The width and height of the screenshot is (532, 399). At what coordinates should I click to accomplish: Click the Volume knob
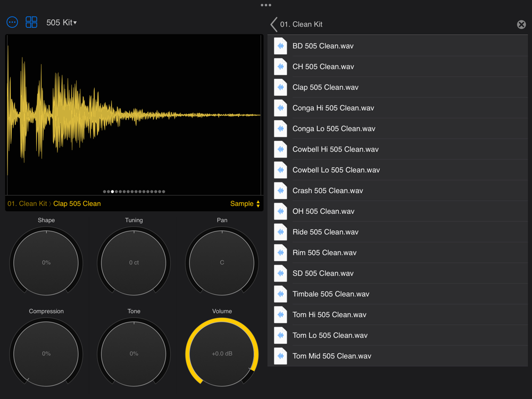tap(222, 353)
